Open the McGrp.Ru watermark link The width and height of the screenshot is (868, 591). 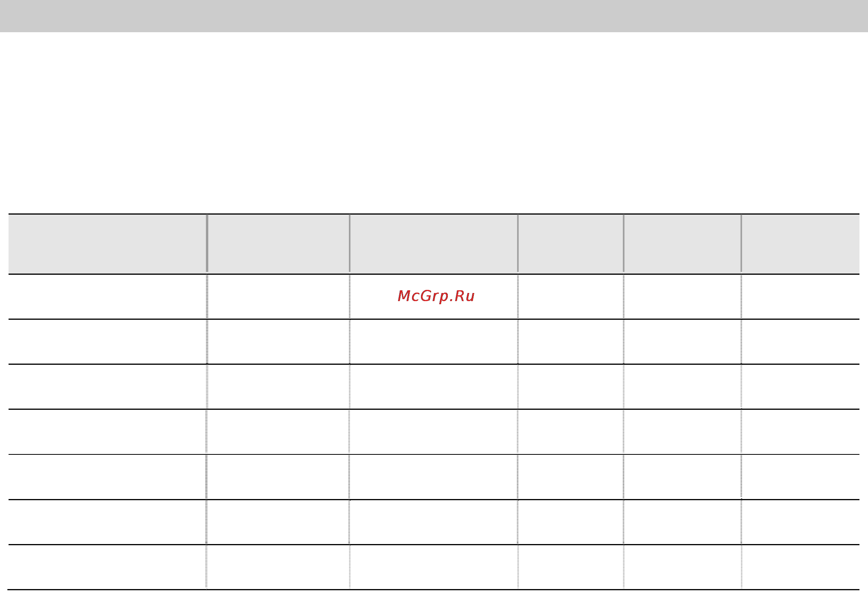tap(436, 296)
